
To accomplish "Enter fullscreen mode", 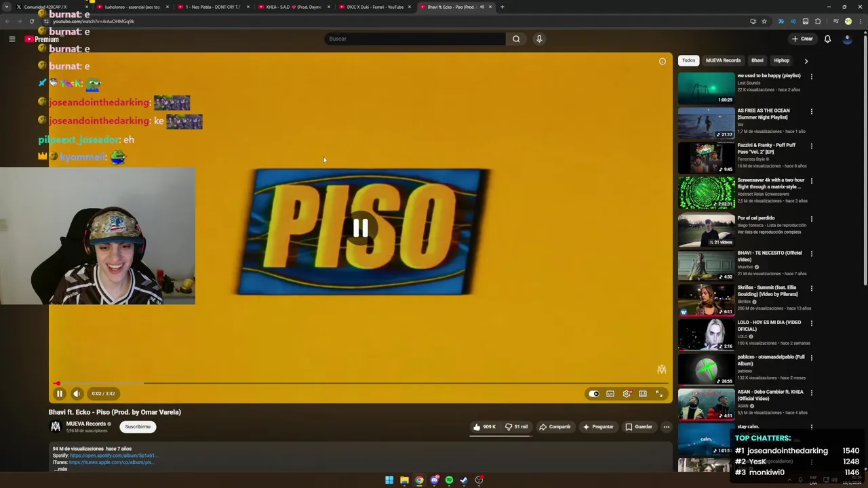I will [x=659, y=394].
